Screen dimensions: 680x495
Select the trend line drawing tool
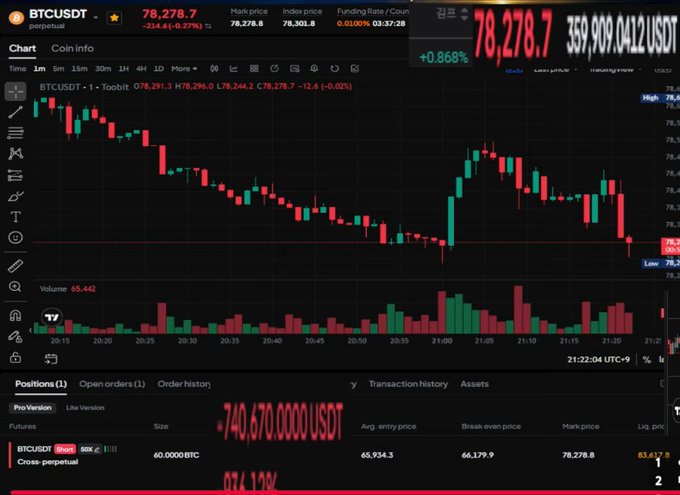tap(16, 112)
